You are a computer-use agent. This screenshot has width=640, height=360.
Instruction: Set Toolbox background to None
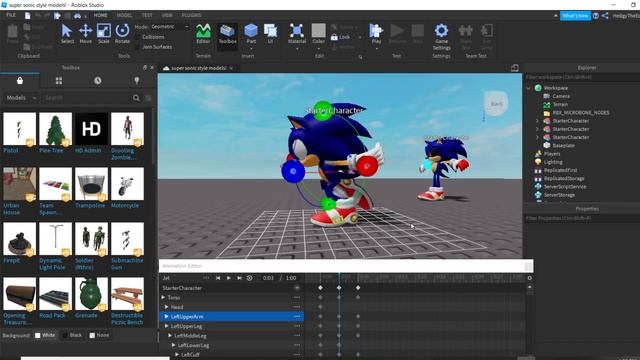click(92, 335)
